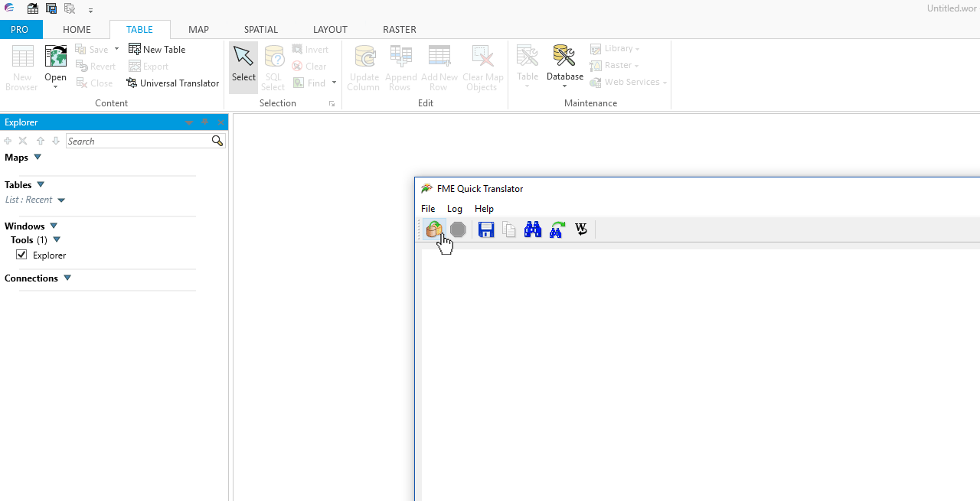980x501 pixels.
Task: Open the Library dropdown
Action: point(615,49)
